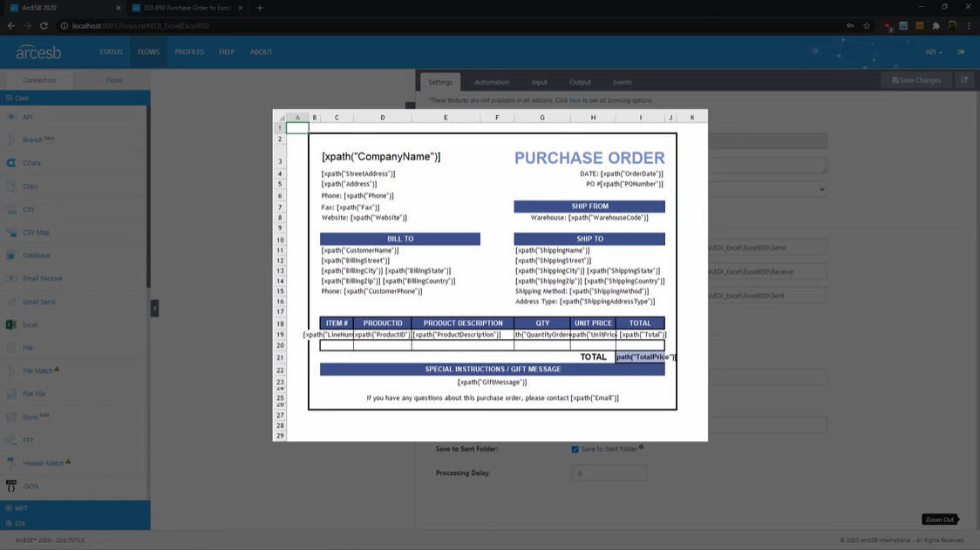Select the Copy connector

pos(30,187)
